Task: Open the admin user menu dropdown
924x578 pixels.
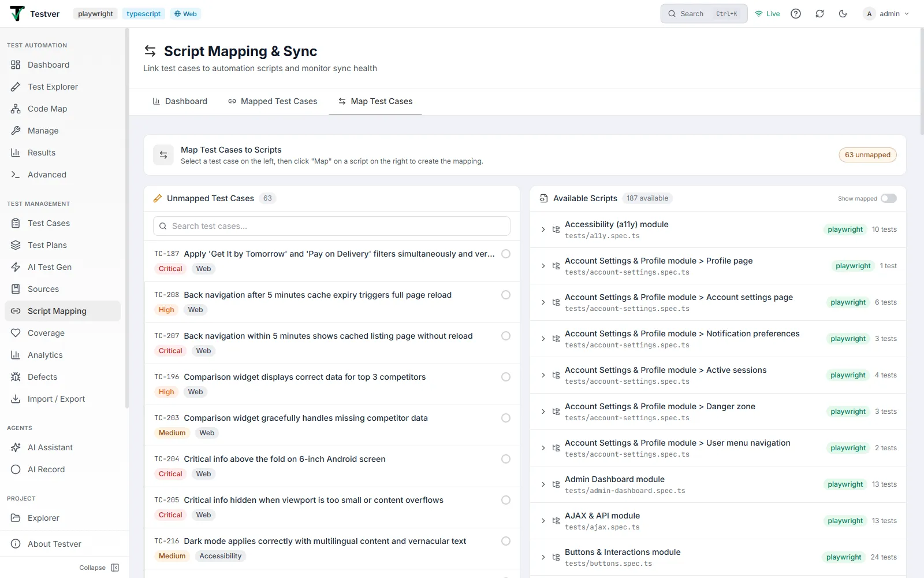Action: point(886,14)
